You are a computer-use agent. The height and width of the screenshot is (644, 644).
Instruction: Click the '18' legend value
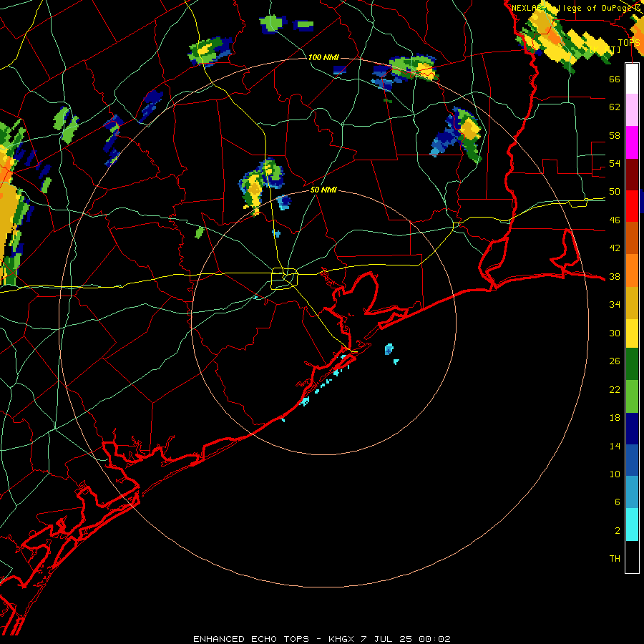coord(615,418)
